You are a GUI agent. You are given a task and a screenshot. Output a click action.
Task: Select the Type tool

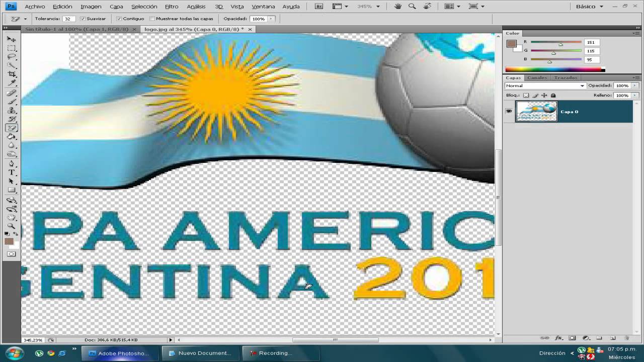[11, 172]
